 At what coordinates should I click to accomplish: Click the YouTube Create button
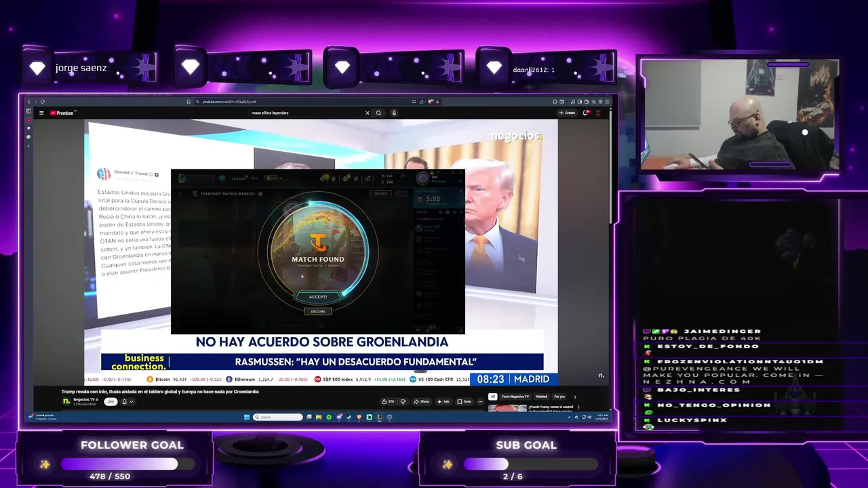click(x=567, y=113)
